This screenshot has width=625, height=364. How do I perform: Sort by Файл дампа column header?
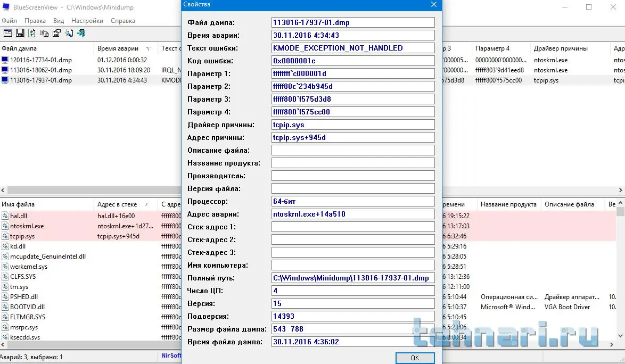coord(47,48)
